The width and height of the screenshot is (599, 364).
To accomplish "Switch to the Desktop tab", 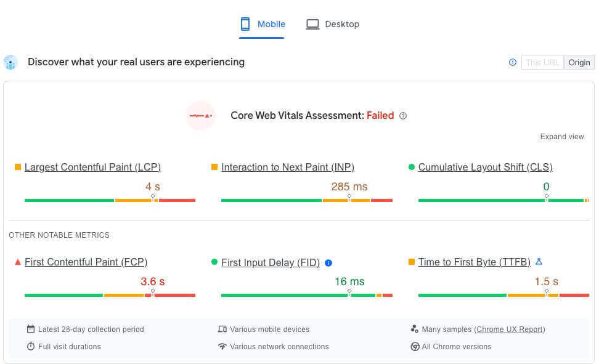I will (333, 24).
